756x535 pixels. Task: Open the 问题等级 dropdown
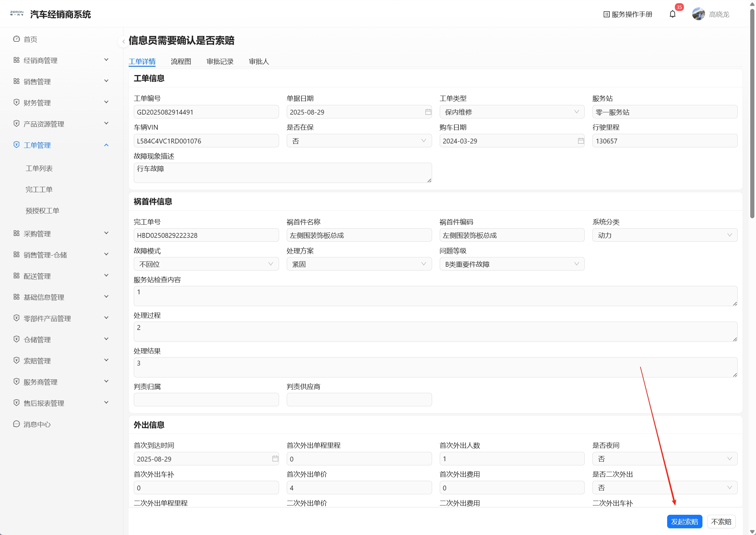click(512, 264)
